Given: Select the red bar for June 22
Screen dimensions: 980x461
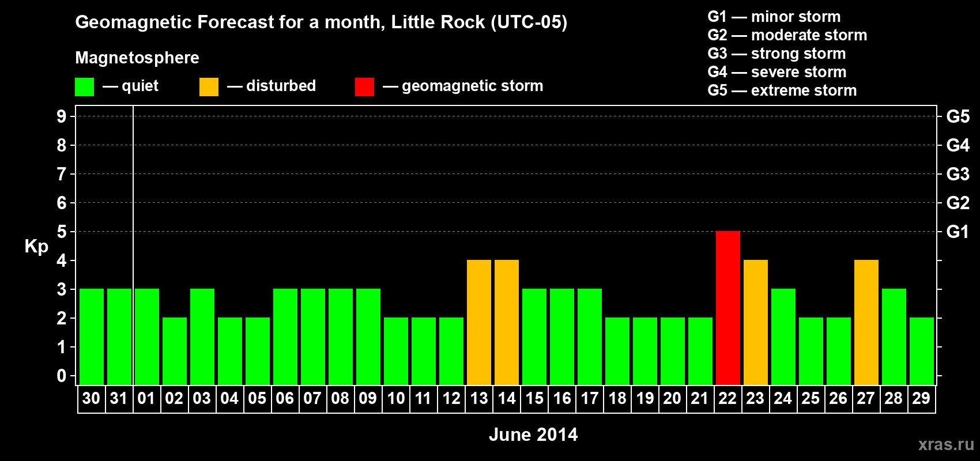Looking at the screenshot, I should tap(728, 308).
